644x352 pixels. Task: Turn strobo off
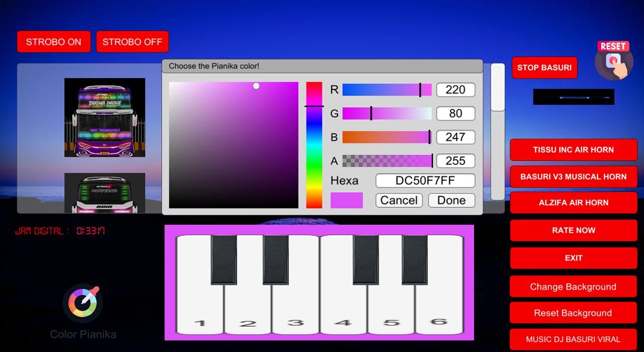pos(132,42)
